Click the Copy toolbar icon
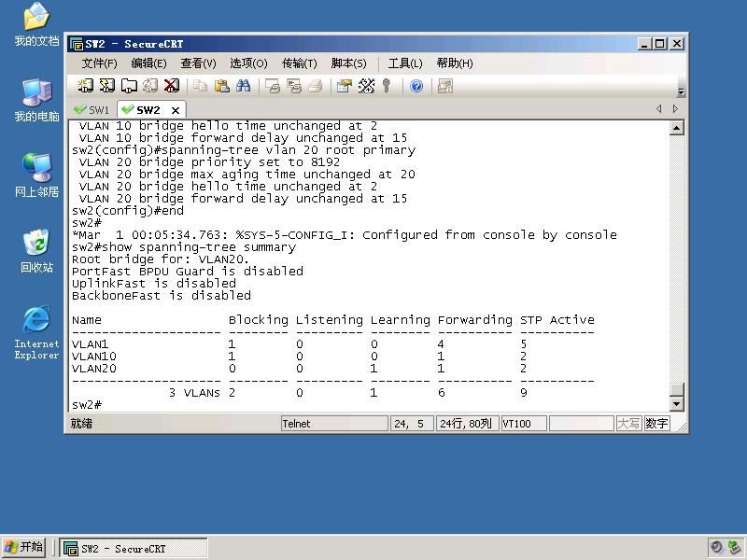Viewport: 747px width, 560px height. 200,86
